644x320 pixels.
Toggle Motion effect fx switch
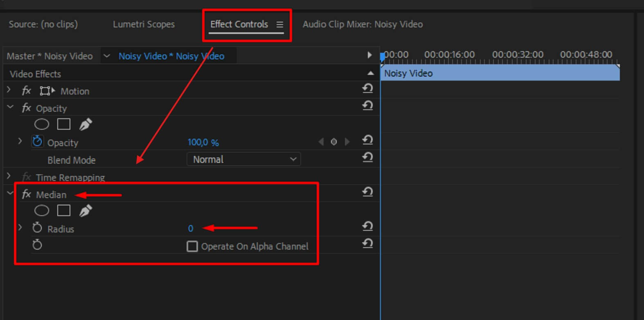26,90
